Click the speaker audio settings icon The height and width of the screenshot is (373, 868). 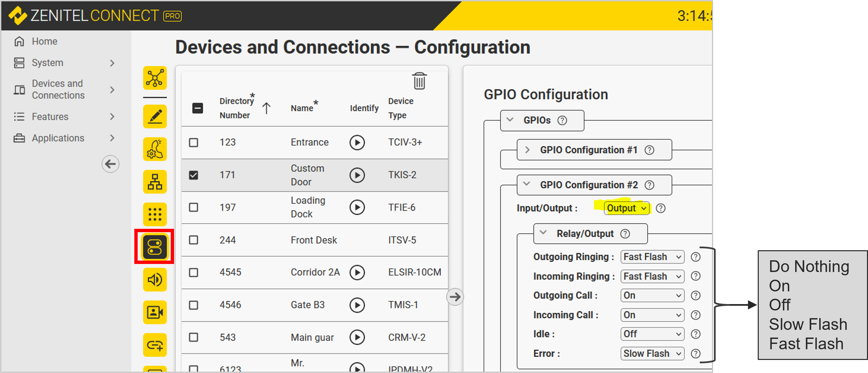pos(155,280)
